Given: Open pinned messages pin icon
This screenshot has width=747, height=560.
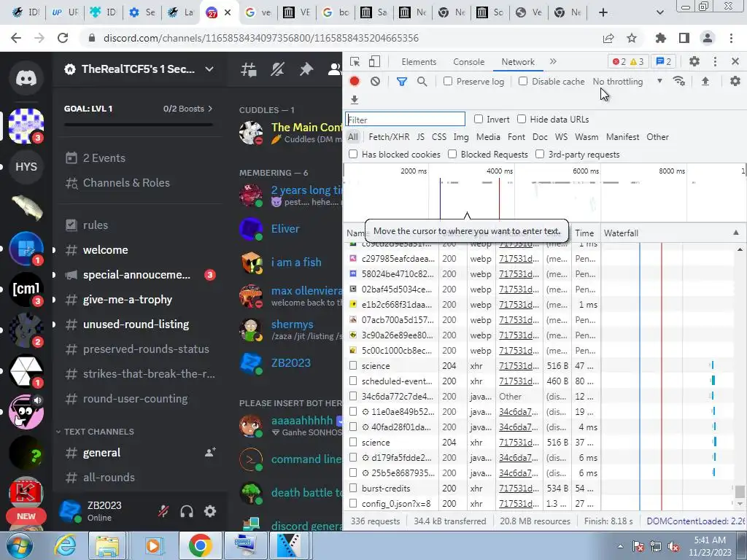Looking at the screenshot, I should [x=306, y=69].
